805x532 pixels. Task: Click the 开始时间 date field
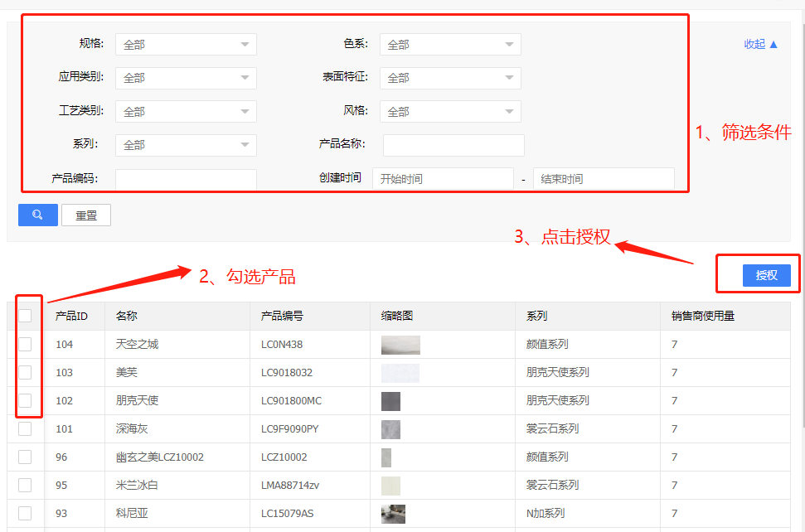pyautogui.click(x=443, y=178)
